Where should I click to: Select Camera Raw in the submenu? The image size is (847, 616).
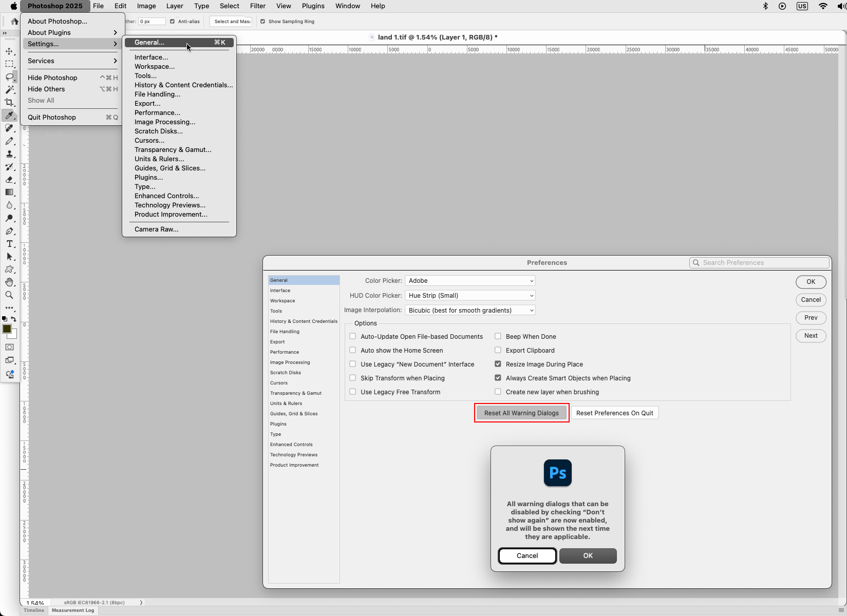pos(156,229)
